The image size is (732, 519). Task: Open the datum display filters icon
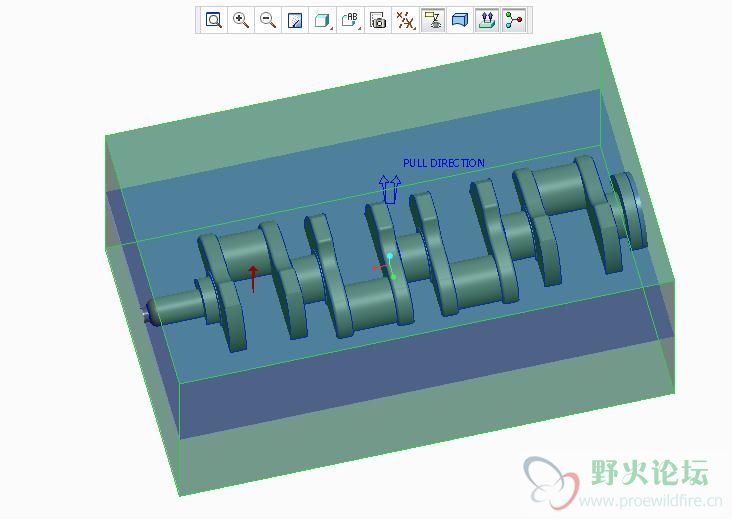coord(405,20)
